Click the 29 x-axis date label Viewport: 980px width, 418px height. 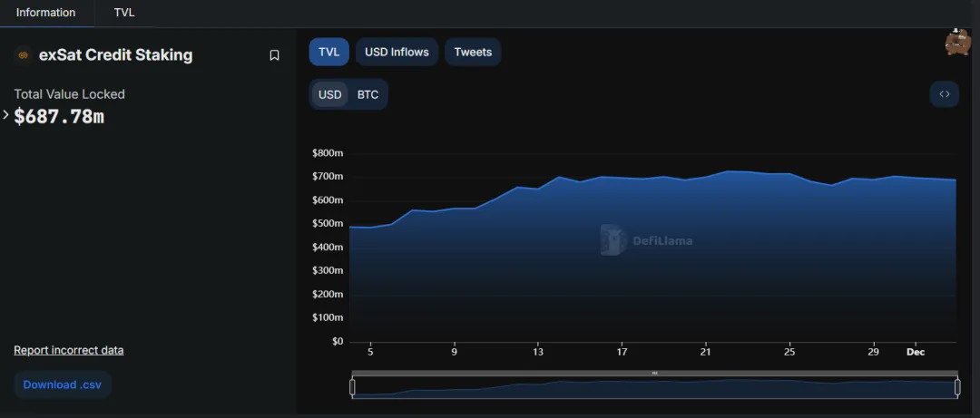pyautogui.click(x=874, y=352)
